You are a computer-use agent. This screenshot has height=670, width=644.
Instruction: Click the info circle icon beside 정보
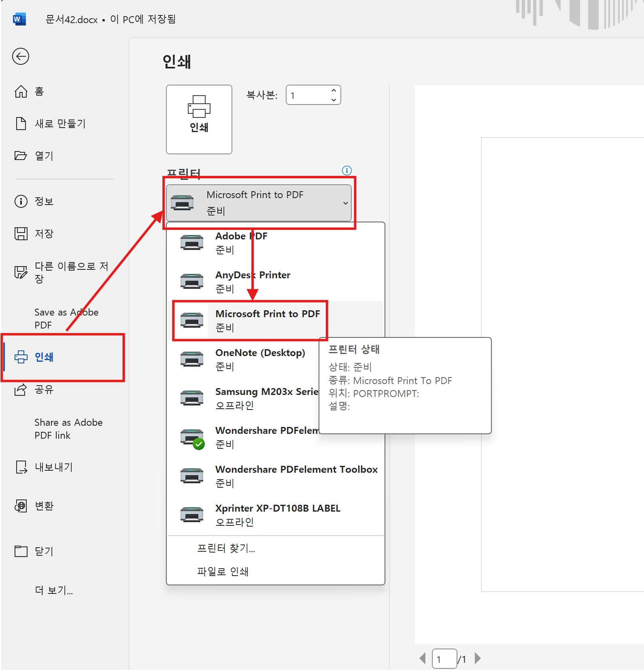coord(21,201)
